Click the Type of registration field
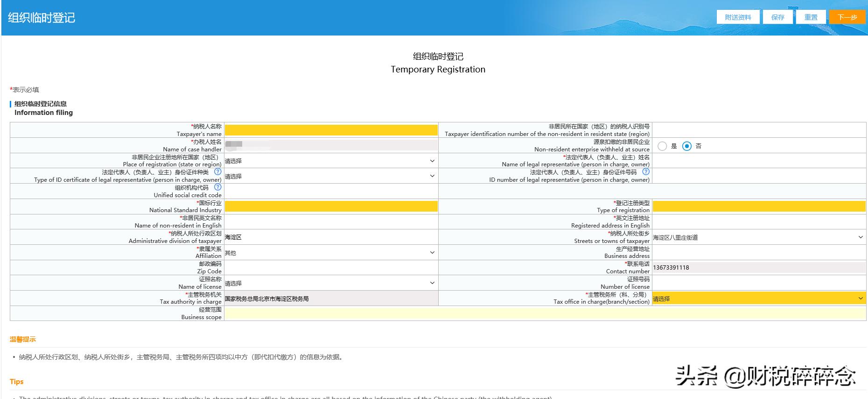The image size is (868, 399). (x=758, y=207)
